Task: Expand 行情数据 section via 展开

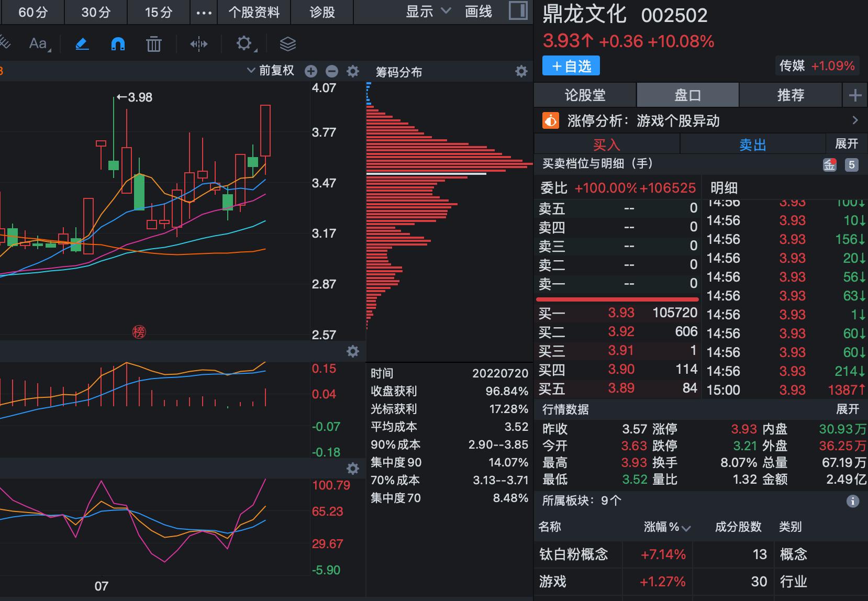Action: (x=847, y=409)
